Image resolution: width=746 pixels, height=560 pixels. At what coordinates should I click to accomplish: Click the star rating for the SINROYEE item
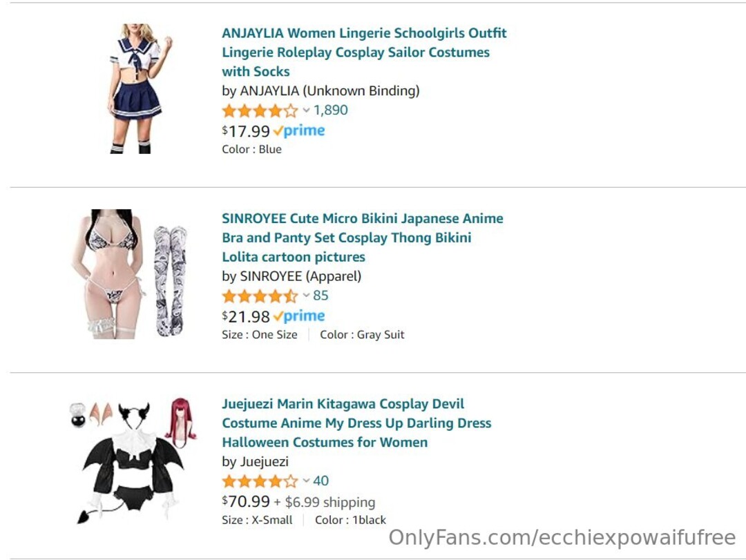point(260,296)
